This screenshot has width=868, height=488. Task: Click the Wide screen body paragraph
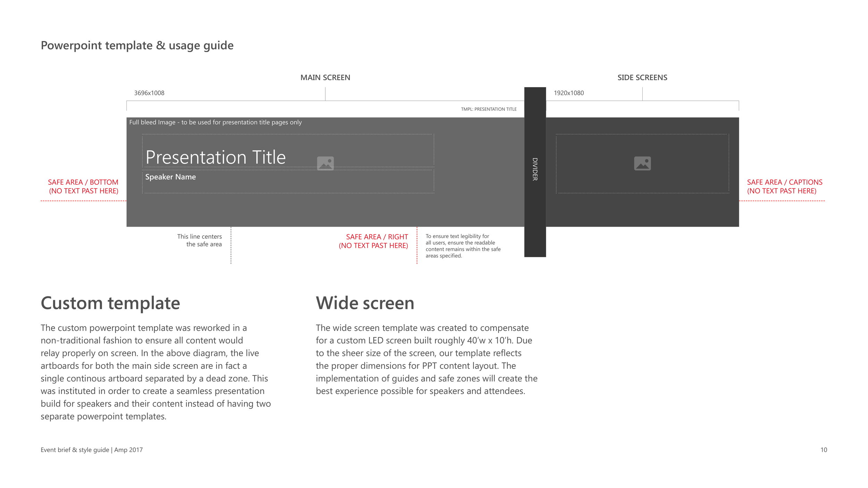pyautogui.click(x=427, y=359)
